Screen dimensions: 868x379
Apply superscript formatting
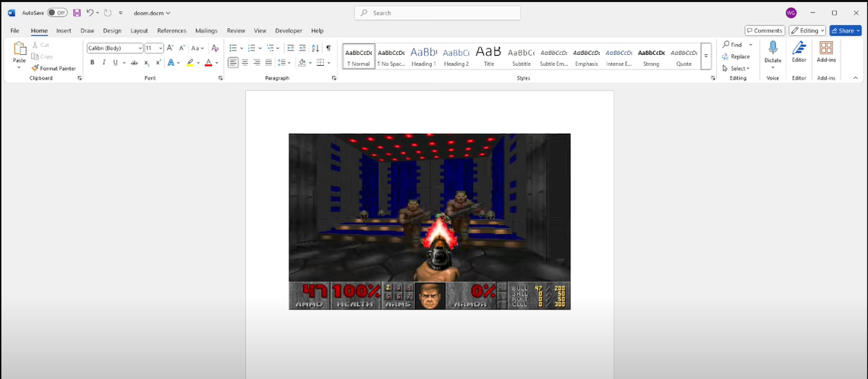click(x=158, y=62)
